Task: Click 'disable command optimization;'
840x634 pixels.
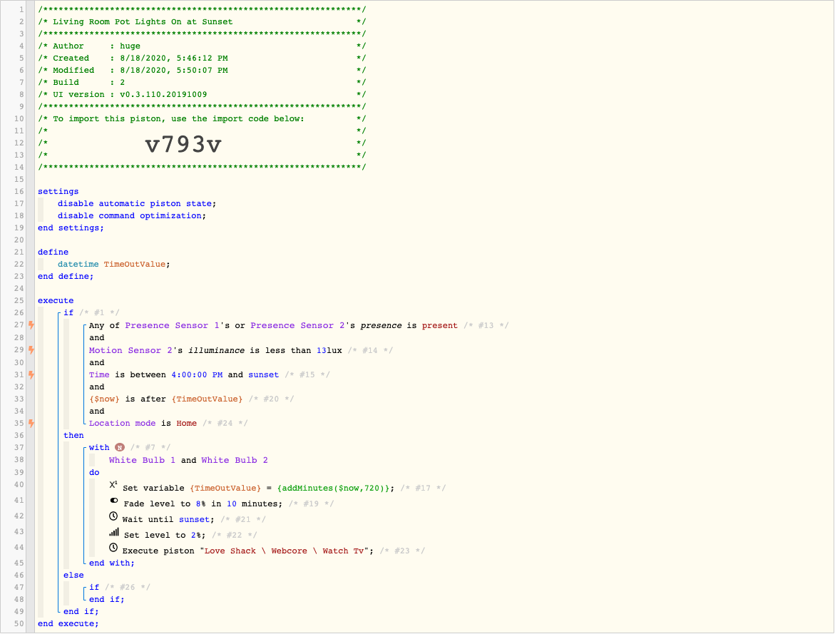Action: (x=132, y=215)
